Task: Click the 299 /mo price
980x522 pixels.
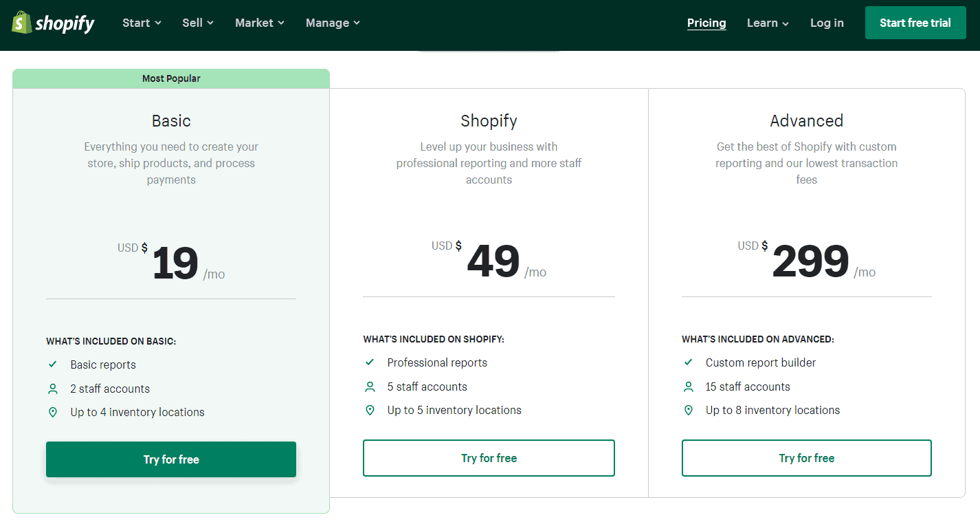Action: [x=807, y=261]
